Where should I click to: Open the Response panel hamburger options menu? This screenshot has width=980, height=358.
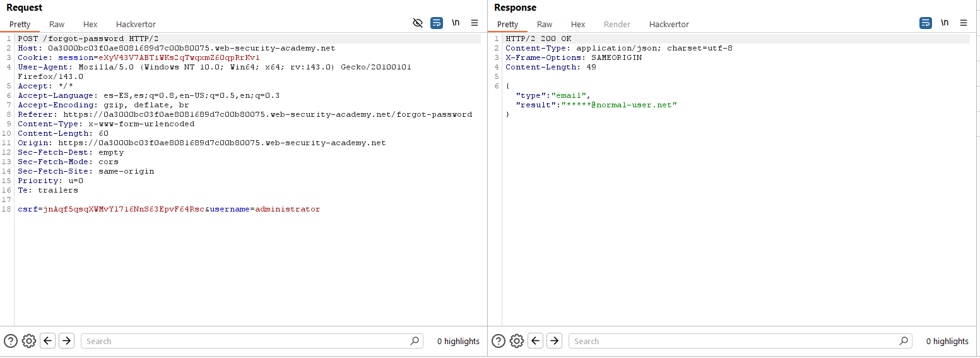tap(964, 23)
